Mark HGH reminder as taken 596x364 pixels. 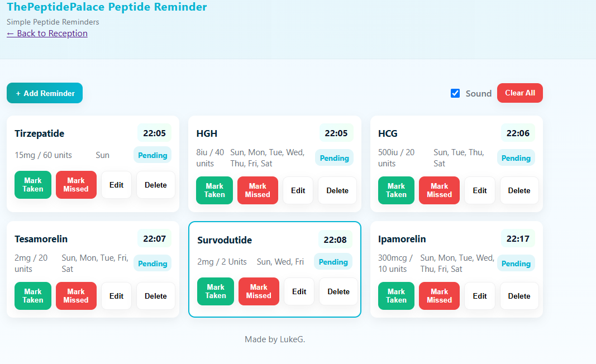214,190
